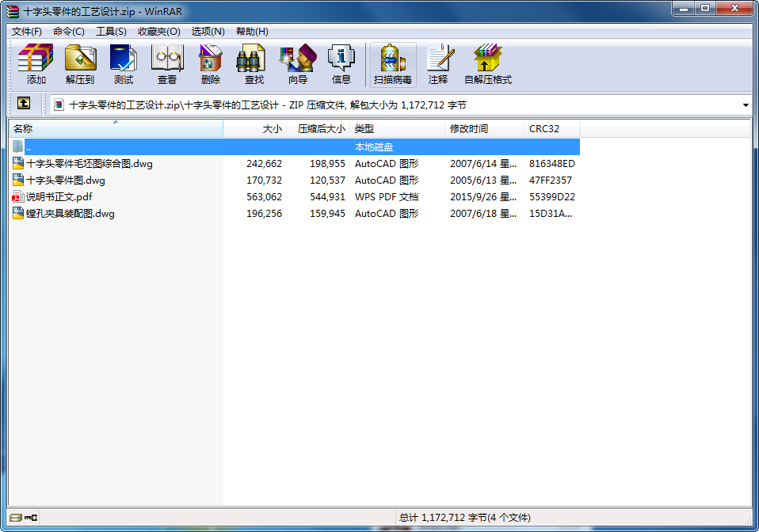Click packed size 159,945
Image resolution: width=759 pixels, height=532 pixels.
click(328, 213)
